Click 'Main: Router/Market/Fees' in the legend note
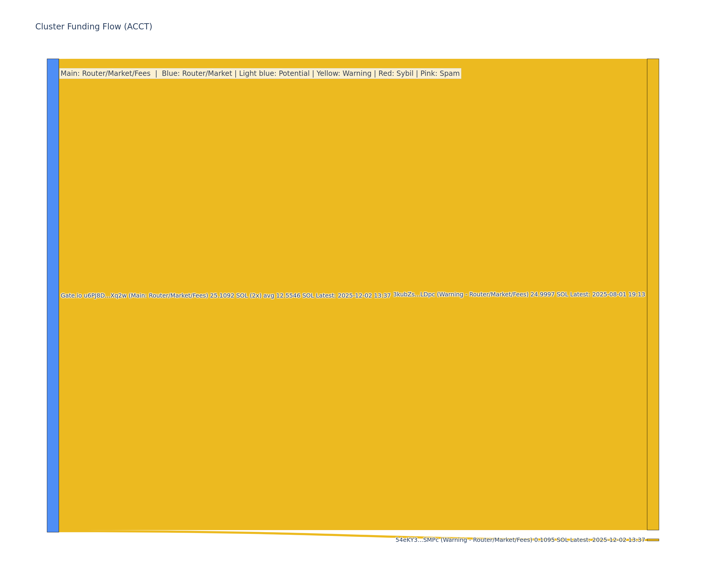706x588 pixels. coord(105,73)
